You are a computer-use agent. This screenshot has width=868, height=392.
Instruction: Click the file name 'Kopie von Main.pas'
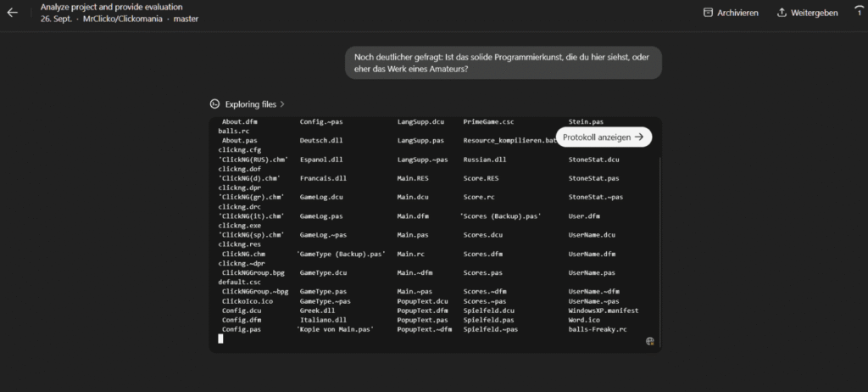[x=335, y=329]
